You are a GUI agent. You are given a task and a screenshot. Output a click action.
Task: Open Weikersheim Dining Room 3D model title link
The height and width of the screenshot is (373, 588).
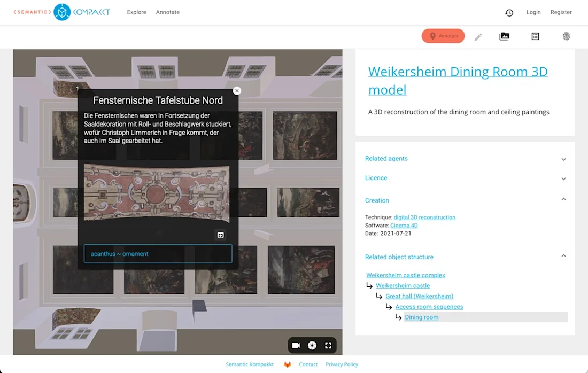458,81
